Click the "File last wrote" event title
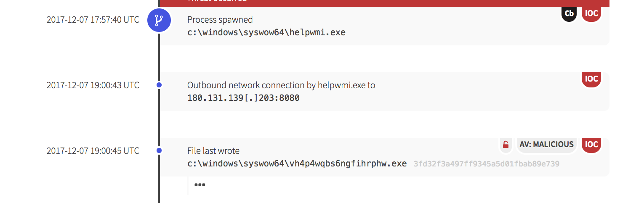This screenshot has width=644, height=203. [213, 151]
